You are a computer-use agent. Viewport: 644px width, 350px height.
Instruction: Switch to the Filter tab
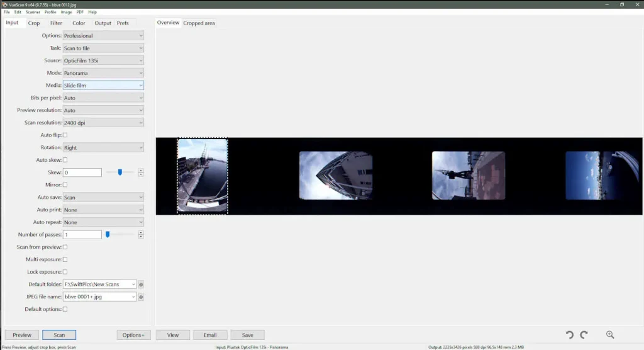pos(56,23)
